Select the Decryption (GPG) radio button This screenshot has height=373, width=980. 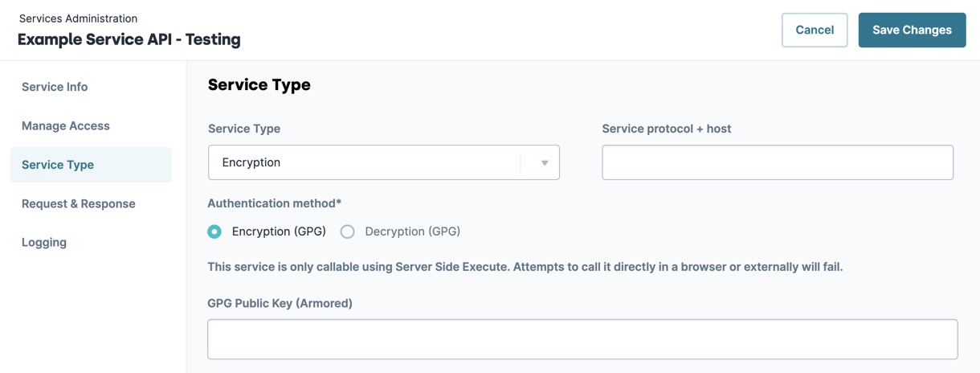[x=347, y=232]
